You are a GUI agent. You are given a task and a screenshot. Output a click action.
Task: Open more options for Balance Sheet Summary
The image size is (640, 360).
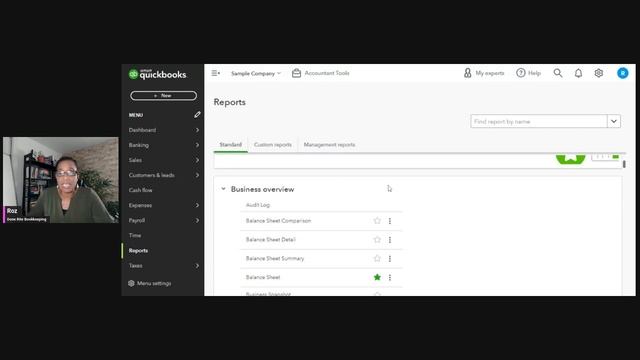pyautogui.click(x=390, y=258)
